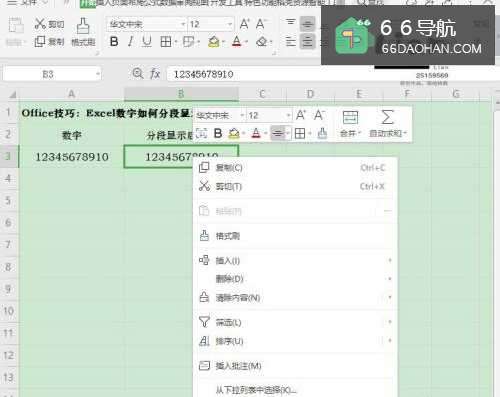The height and width of the screenshot is (397, 500).
Task: Click the fx insert function icon
Action: click(x=155, y=73)
